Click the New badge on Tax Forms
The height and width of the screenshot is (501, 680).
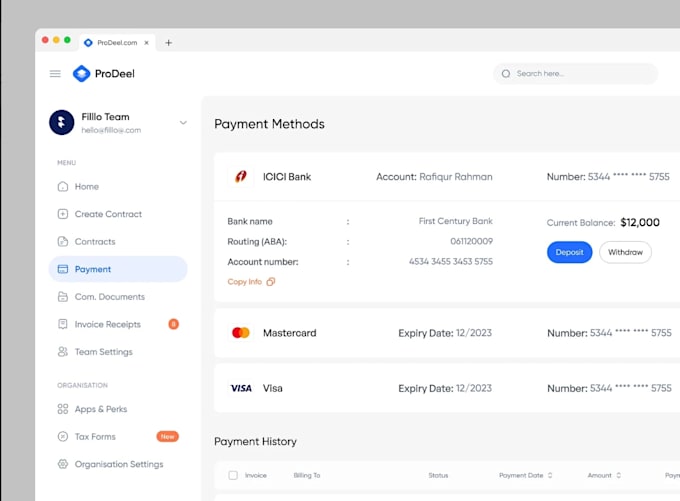click(x=167, y=436)
